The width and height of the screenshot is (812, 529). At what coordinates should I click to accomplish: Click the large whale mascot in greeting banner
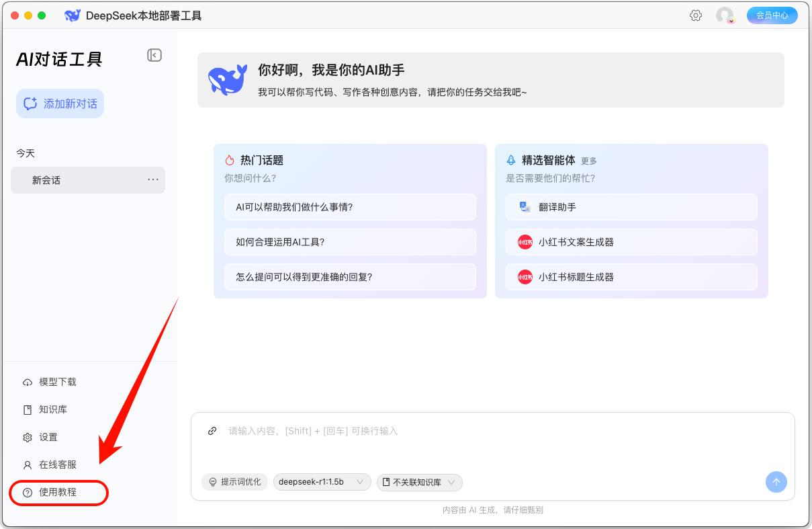click(228, 80)
